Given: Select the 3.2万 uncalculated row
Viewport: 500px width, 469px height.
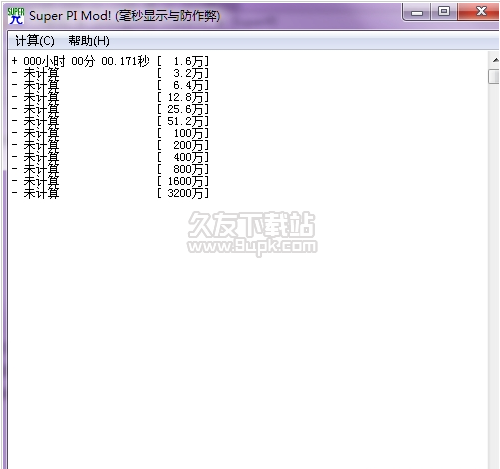Looking at the screenshot, I should pos(110,73).
